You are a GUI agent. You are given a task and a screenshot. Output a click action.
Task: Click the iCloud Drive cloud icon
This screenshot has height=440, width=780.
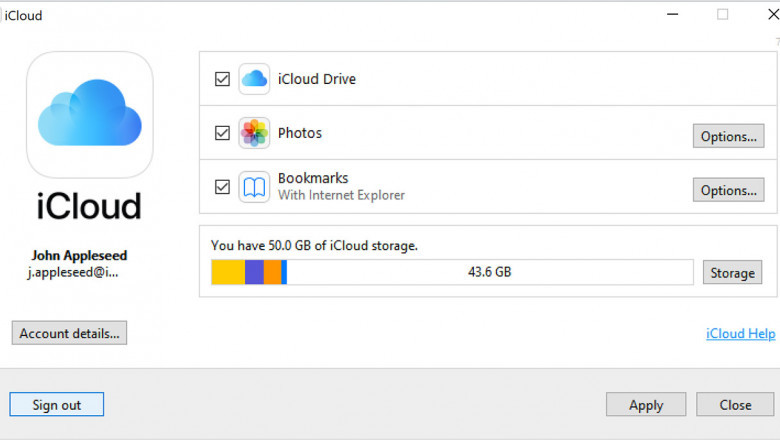tap(254, 79)
